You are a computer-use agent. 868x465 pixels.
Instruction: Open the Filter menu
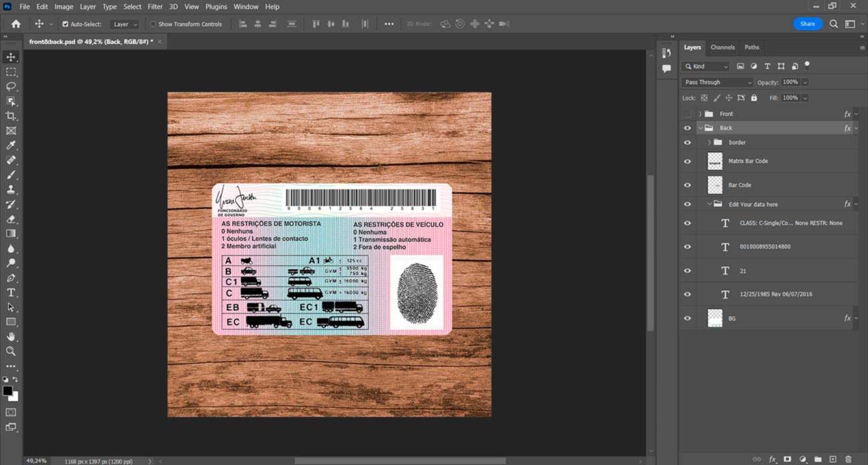155,7
